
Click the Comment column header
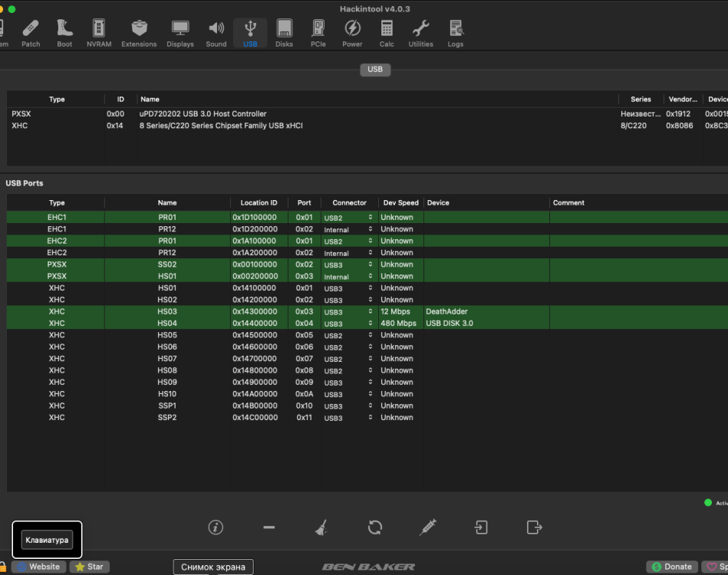click(568, 203)
